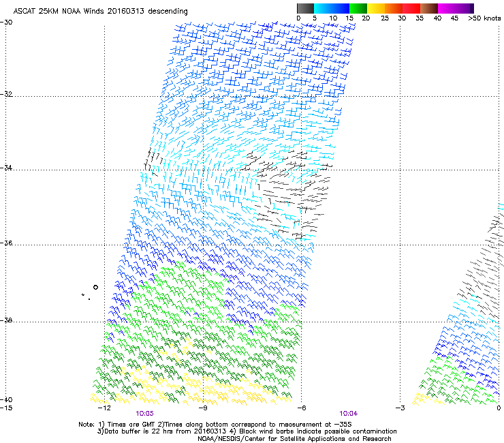This screenshot has height=443, width=504.
Task: Click the orange 25-30 knots legend segment
Action: pyautogui.click(x=394, y=8)
